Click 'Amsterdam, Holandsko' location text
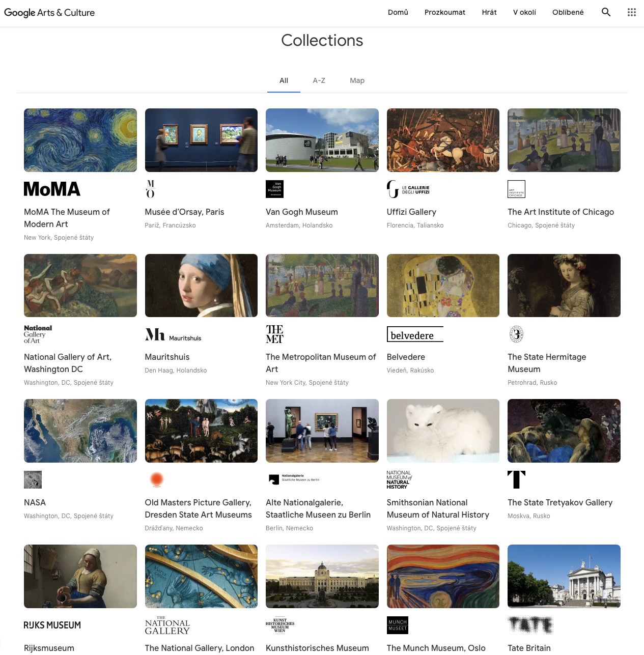The image size is (644, 655). pyautogui.click(x=299, y=225)
